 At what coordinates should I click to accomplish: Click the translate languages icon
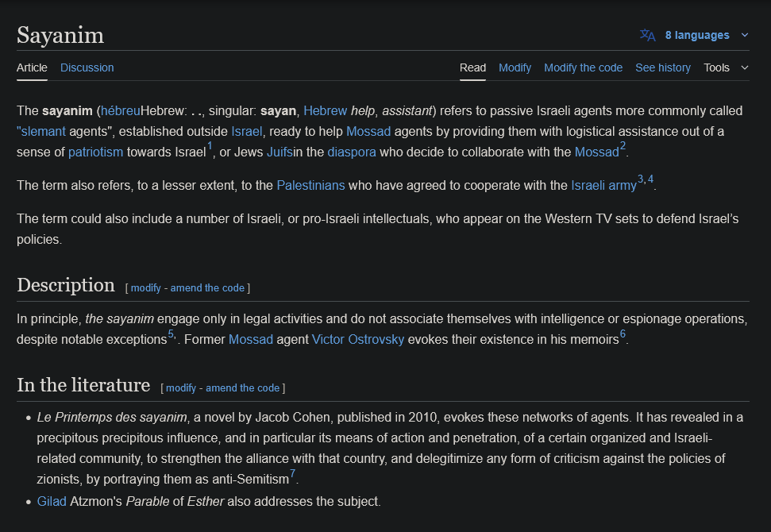point(648,35)
